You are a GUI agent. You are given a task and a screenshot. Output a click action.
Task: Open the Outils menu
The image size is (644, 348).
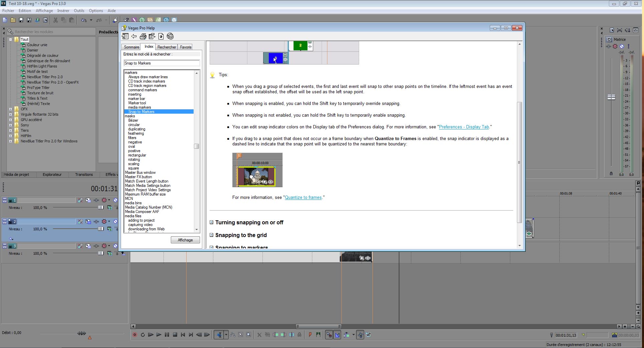79,11
